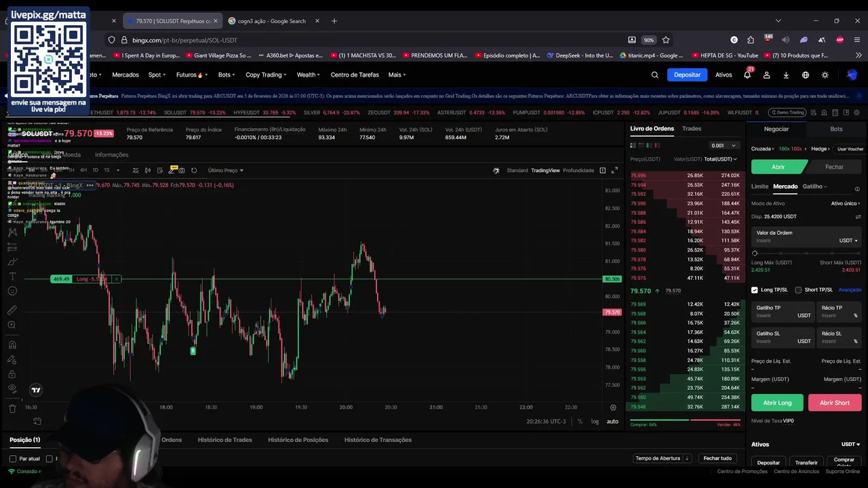Expand the Tempo de Abertura sort dropdown
This screenshot has height=488, width=868.
tap(663, 458)
